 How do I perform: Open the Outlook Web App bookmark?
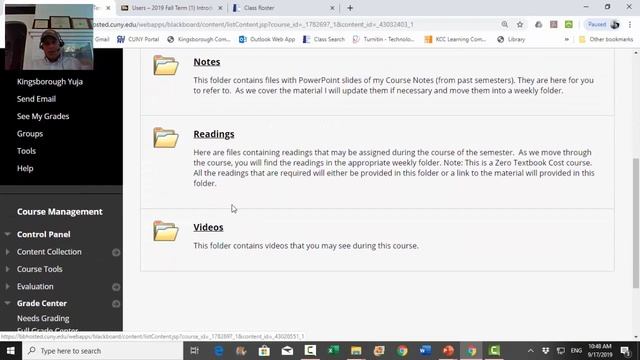(267, 39)
